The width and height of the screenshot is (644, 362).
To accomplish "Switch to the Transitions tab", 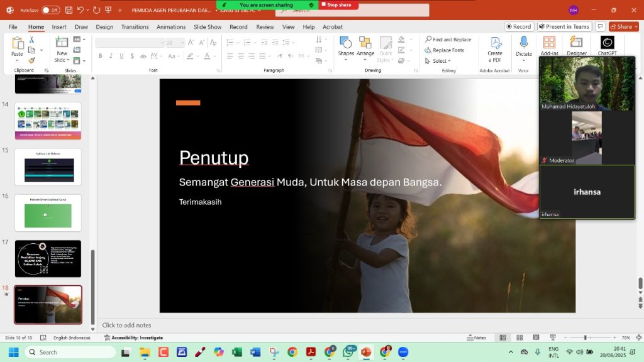I will (x=134, y=27).
